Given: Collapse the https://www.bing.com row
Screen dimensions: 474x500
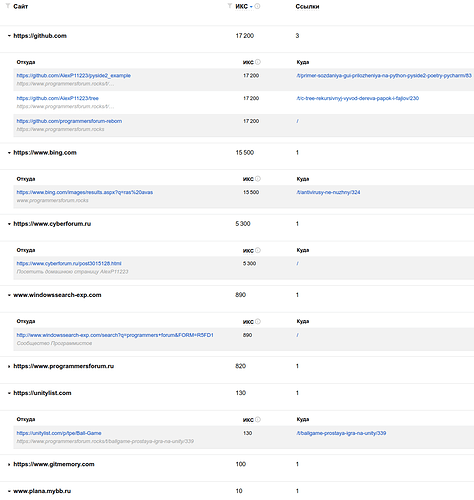Looking at the screenshot, I should (9, 153).
